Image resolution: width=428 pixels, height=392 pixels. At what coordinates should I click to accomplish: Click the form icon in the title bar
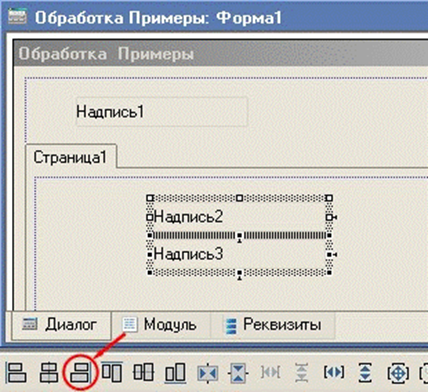[17, 16]
